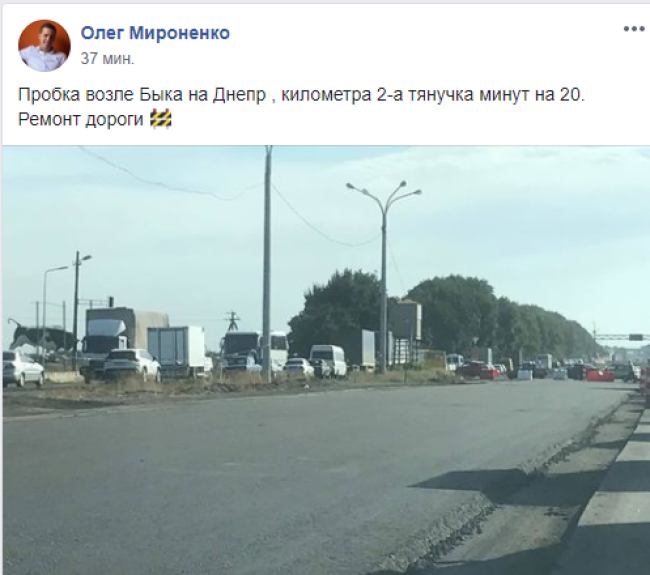
Task: Click the road construction emoji
Action: [x=160, y=119]
